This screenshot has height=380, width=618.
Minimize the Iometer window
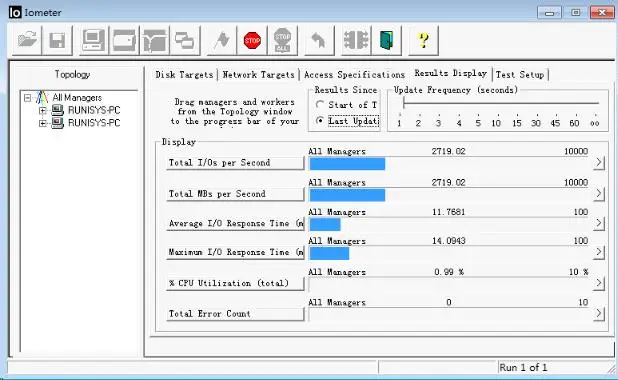[x=549, y=13]
